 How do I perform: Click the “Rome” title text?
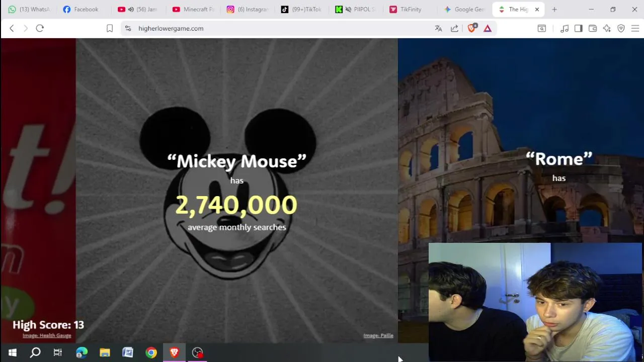click(x=559, y=159)
